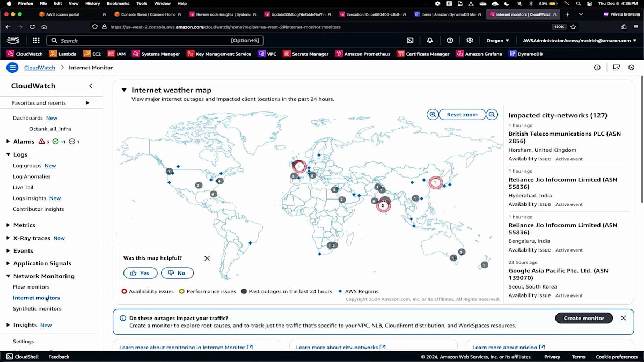Reload the page with the browser refresh icon

(x=32, y=27)
